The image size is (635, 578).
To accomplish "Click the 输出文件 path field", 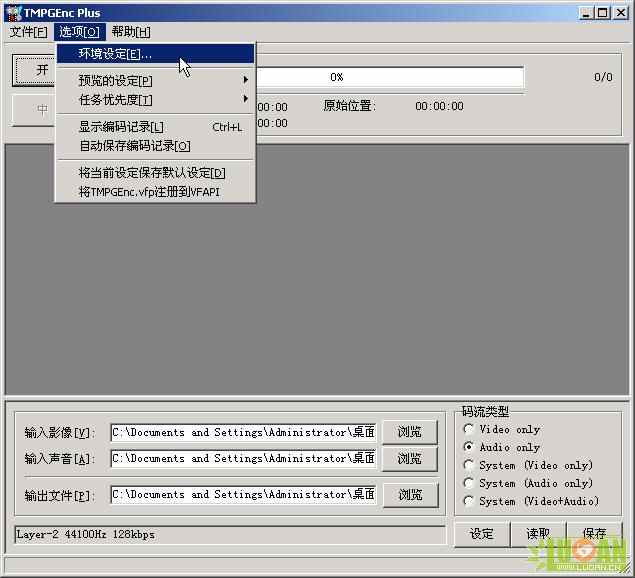I will (x=243, y=495).
